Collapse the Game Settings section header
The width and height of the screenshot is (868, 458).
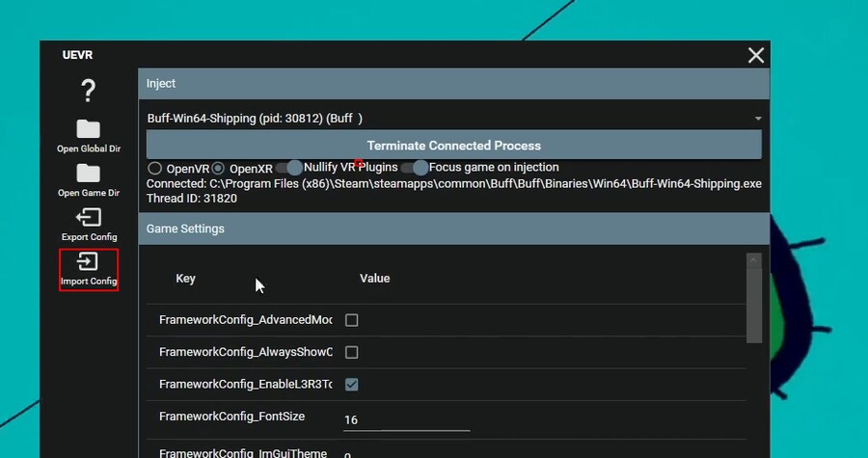pos(453,229)
